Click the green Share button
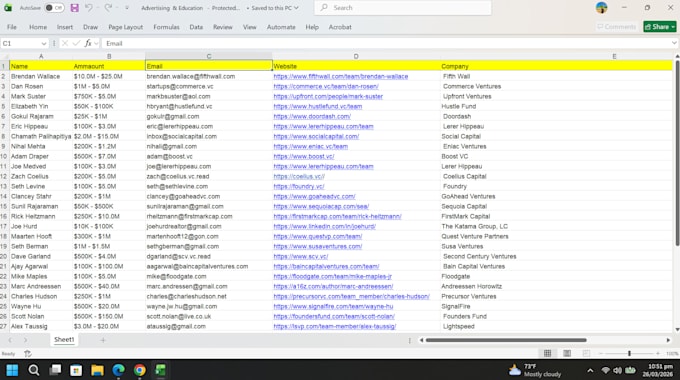This screenshot has height=380, width=680. (x=660, y=27)
